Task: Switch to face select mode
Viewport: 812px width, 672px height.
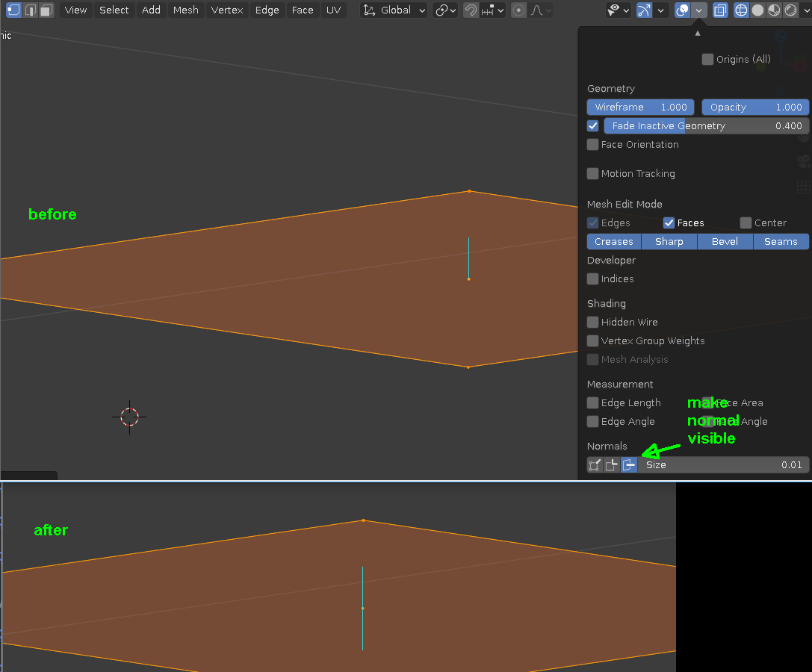Action: pos(46,10)
